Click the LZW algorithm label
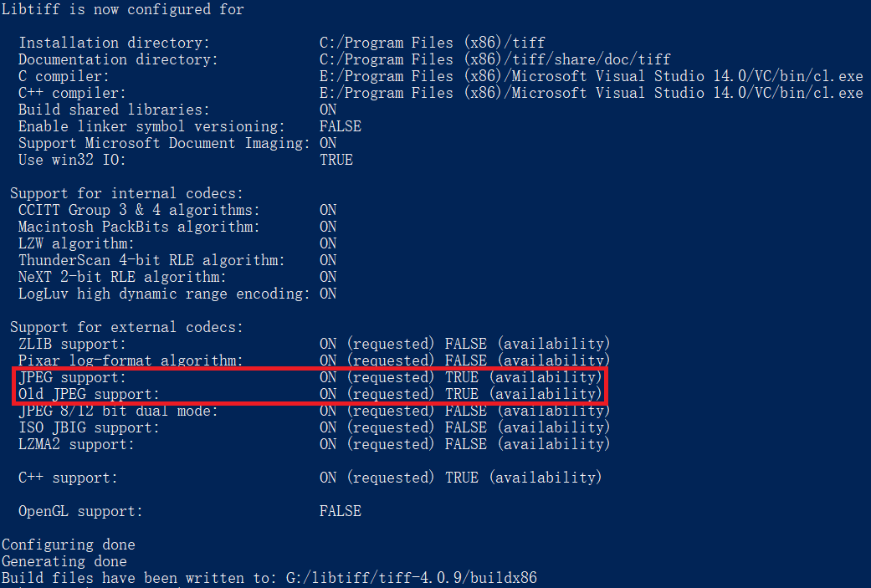Viewport: 871px width, 588px height. (76, 243)
